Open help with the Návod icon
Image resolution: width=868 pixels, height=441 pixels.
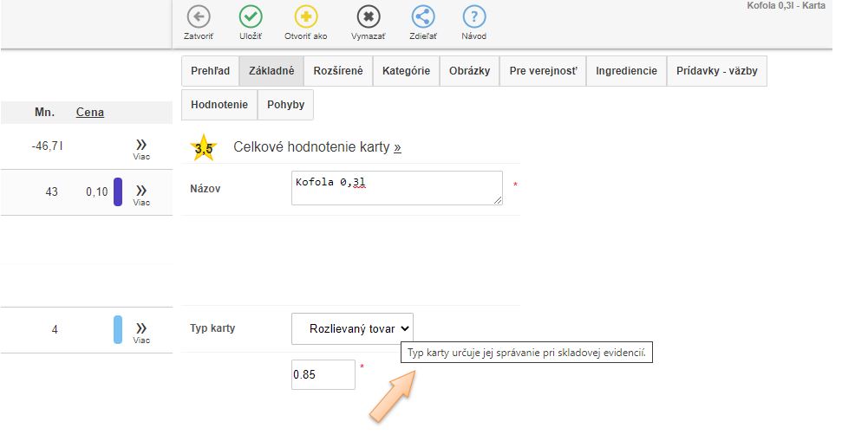pyautogui.click(x=473, y=17)
